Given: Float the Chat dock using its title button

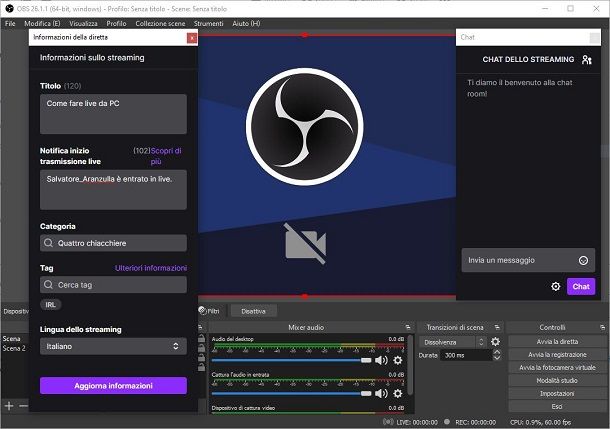Looking at the screenshot, I should click(x=594, y=38).
